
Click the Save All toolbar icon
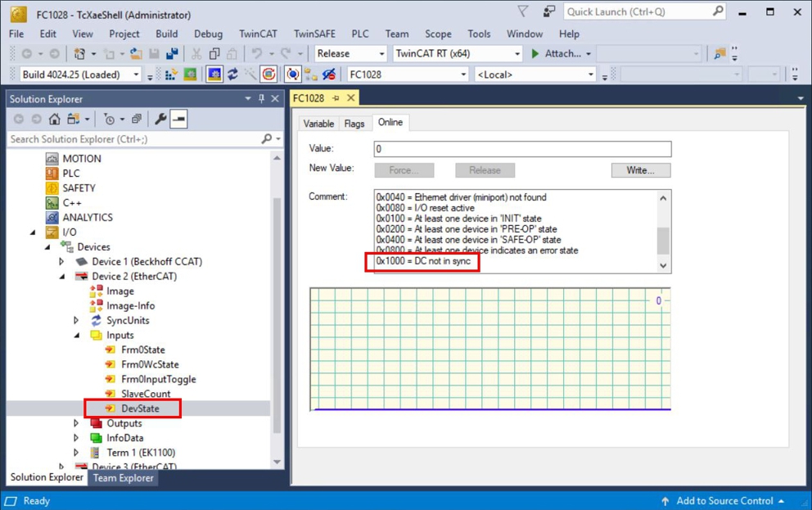pos(172,53)
